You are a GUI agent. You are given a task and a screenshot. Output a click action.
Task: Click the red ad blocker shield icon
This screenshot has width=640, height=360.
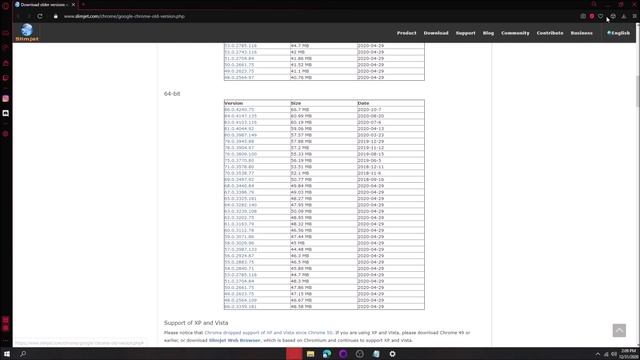click(x=592, y=16)
